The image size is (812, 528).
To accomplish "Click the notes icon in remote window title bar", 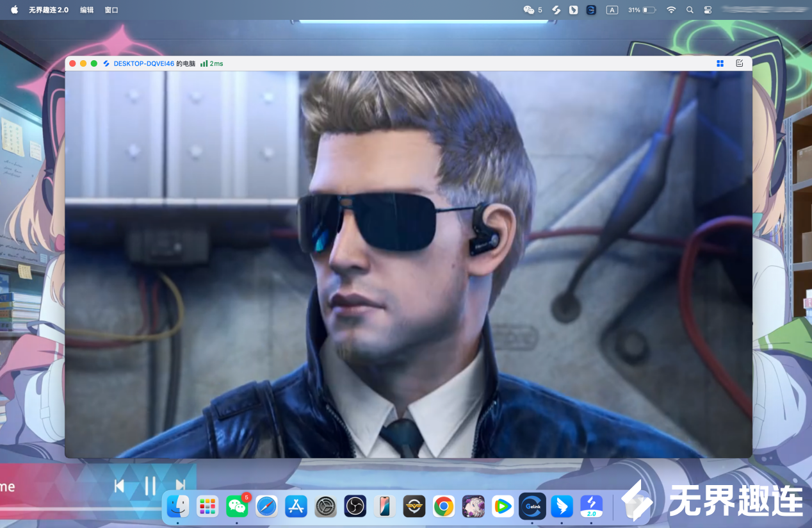I will (740, 63).
